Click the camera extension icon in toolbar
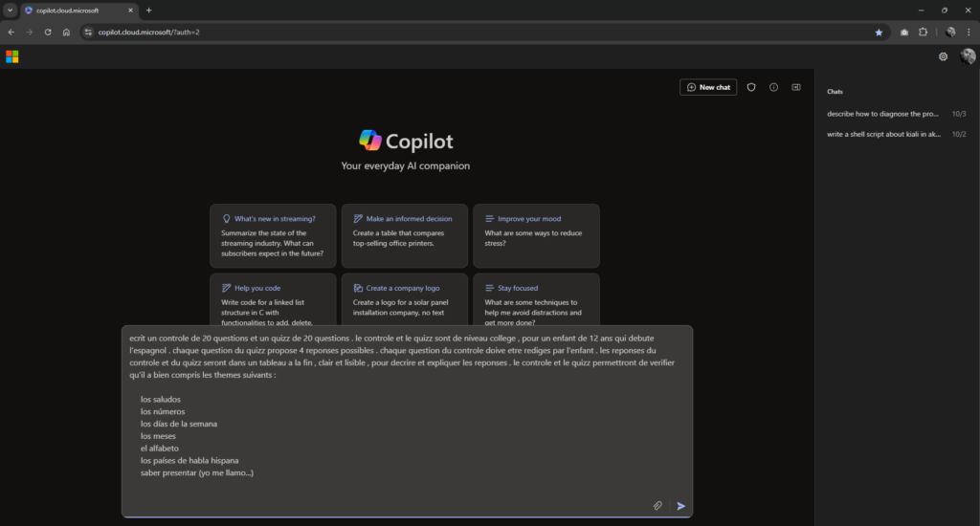 [x=904, y=32]
